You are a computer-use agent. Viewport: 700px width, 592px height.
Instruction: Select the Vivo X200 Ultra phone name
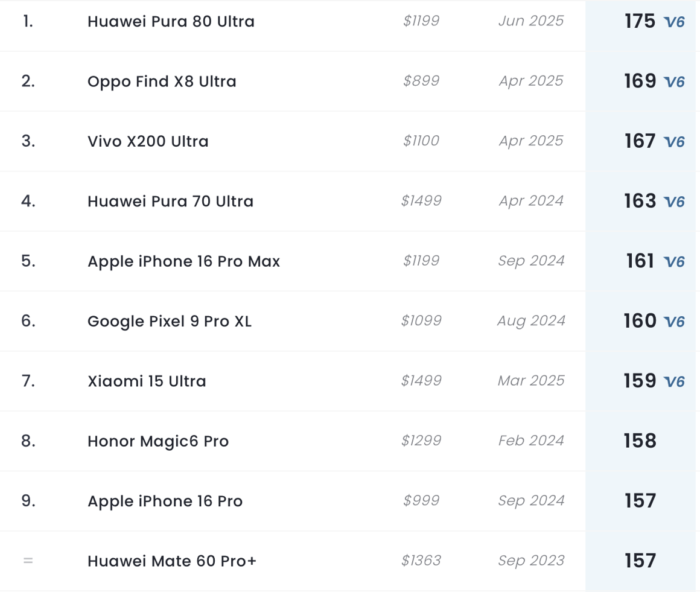coord(148,141)
